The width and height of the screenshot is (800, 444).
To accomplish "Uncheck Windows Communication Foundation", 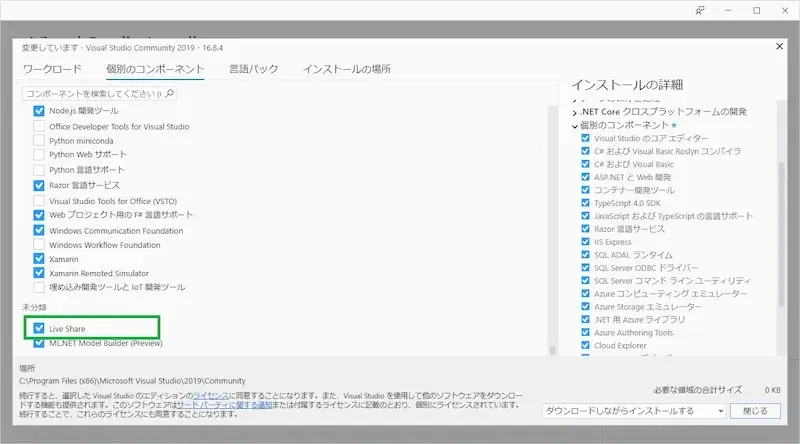I will tap(39, 230).
